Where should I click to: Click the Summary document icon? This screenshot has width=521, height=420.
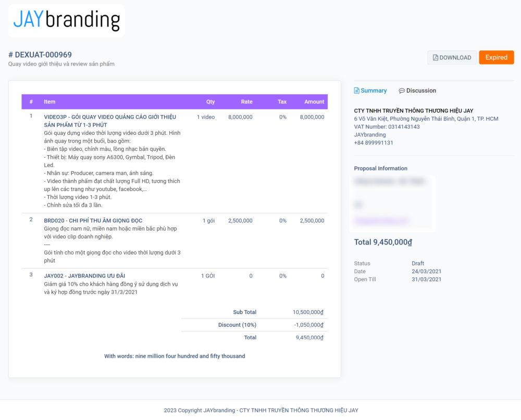[x=356, y=91]
